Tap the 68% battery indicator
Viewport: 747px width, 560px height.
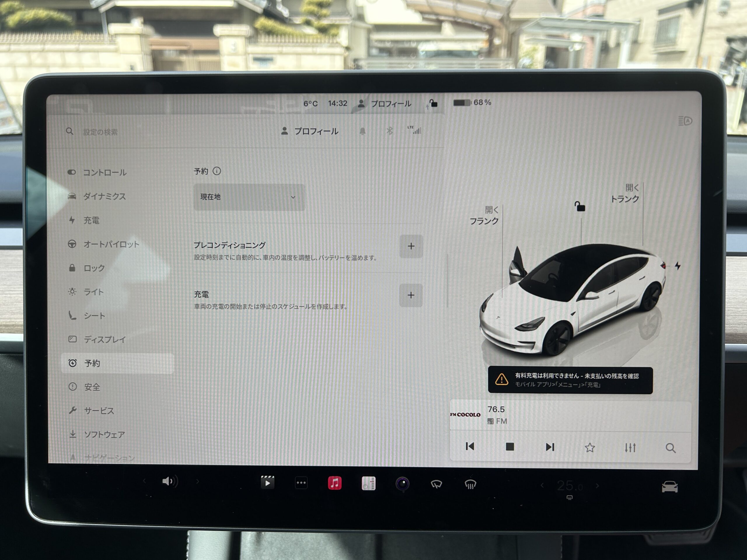point(472,102)
